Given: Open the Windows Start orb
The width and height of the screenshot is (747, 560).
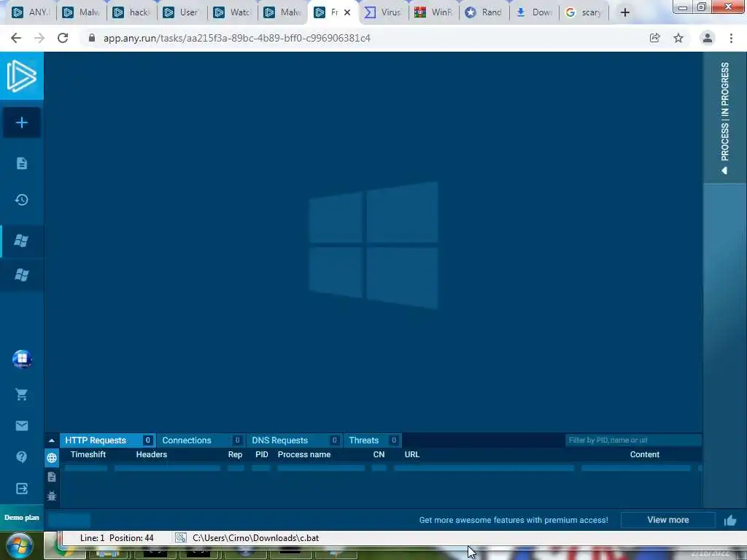Looking at the screenshot, I should coord(20,545).
